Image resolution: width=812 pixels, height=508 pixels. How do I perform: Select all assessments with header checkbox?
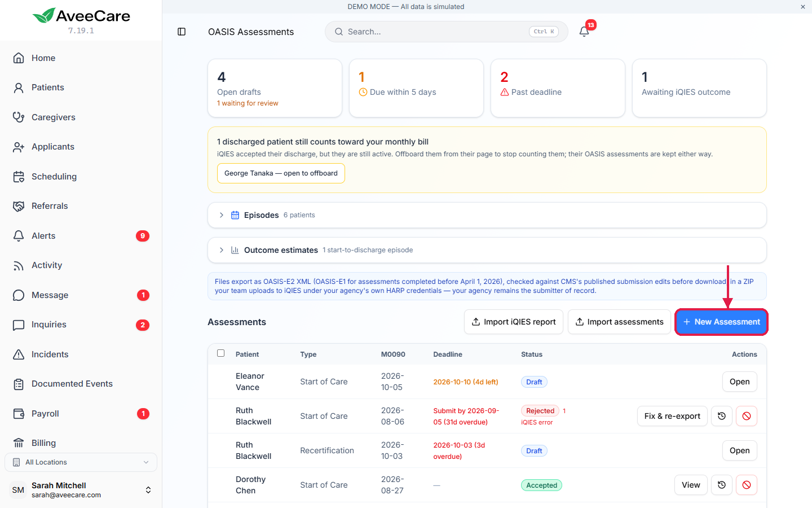coord(221,353)
